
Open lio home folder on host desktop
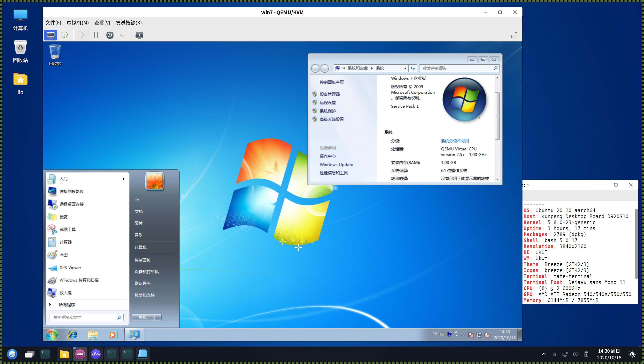(x=20, y=84)
